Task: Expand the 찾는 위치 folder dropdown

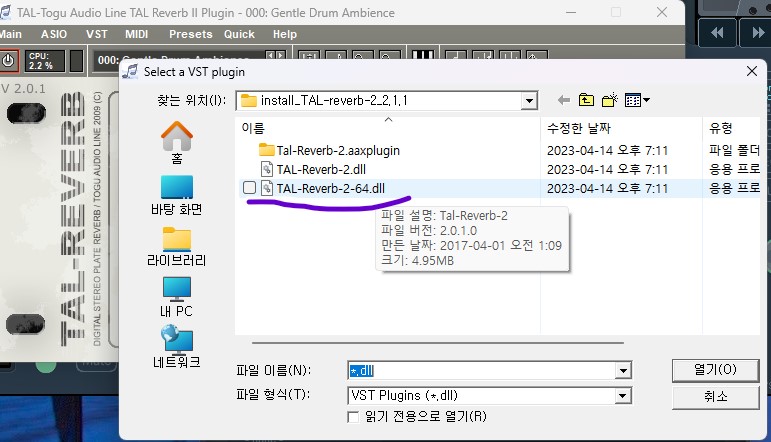Action: click(x=529, y=101)
